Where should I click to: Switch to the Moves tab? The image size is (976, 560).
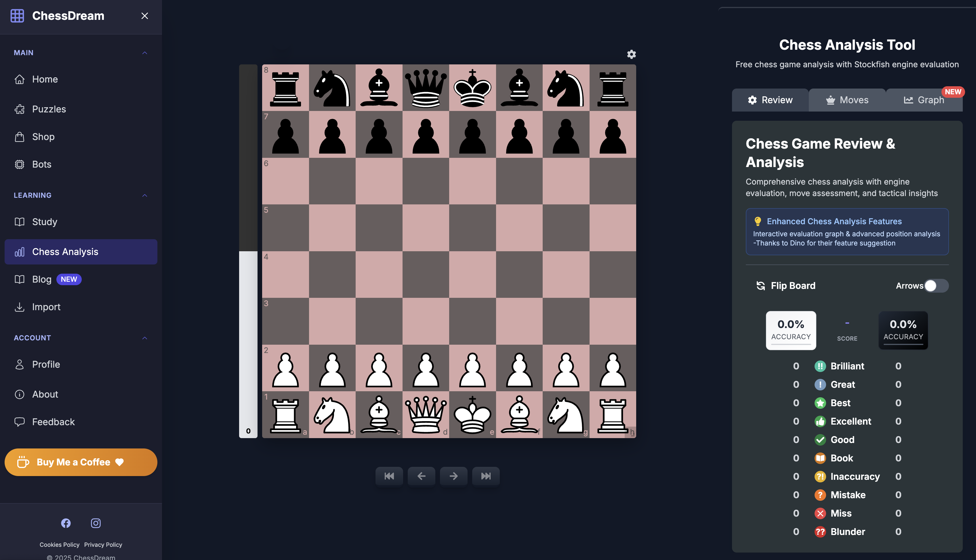tap(847, 100)
